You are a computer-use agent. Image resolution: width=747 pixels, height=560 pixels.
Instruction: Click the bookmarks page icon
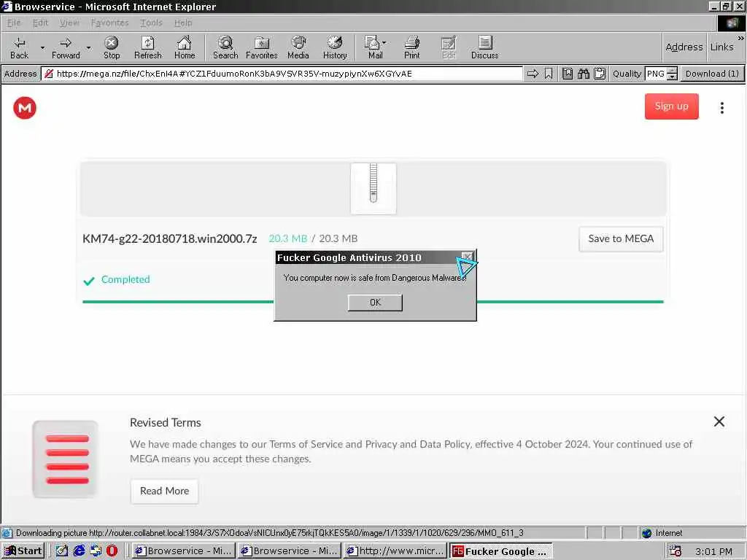point(567,74)
